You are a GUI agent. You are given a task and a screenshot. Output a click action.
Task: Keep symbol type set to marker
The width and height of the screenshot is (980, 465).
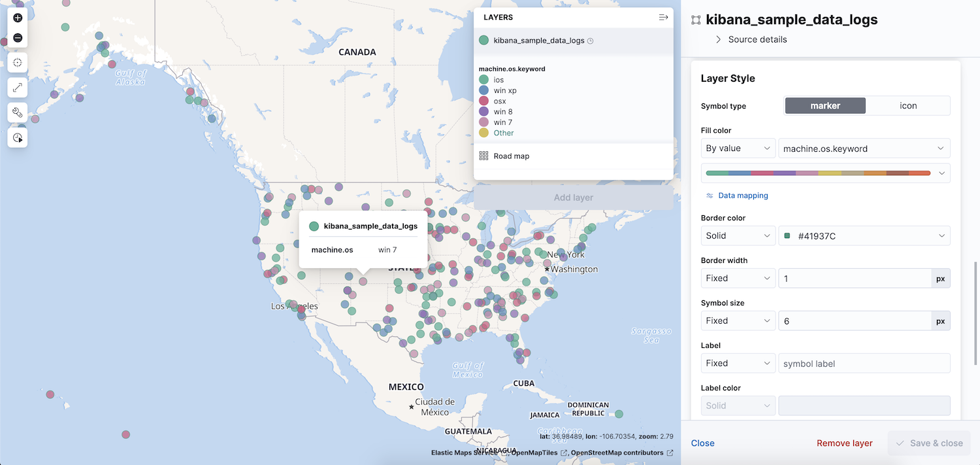coord(825,105)
